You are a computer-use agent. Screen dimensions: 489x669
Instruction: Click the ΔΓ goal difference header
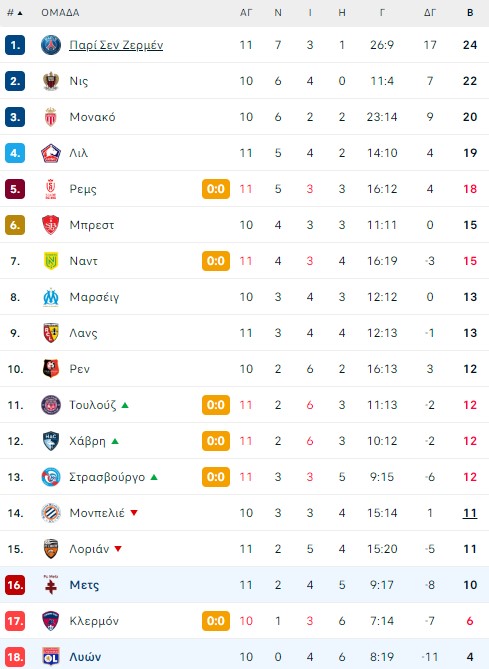tap(430, 13)
